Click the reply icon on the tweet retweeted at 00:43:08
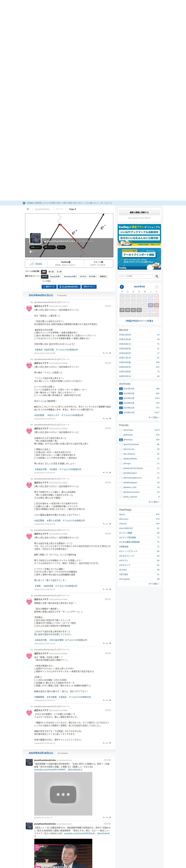Image resolution: width=186 pixels, height=868 pixels. (x=104, y=353)
